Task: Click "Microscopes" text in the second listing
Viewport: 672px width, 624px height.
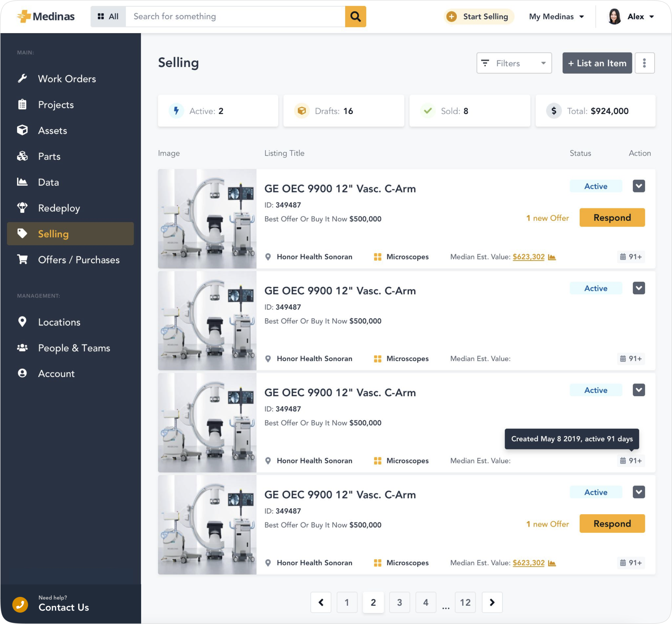Action: click(x=407, y=359)
